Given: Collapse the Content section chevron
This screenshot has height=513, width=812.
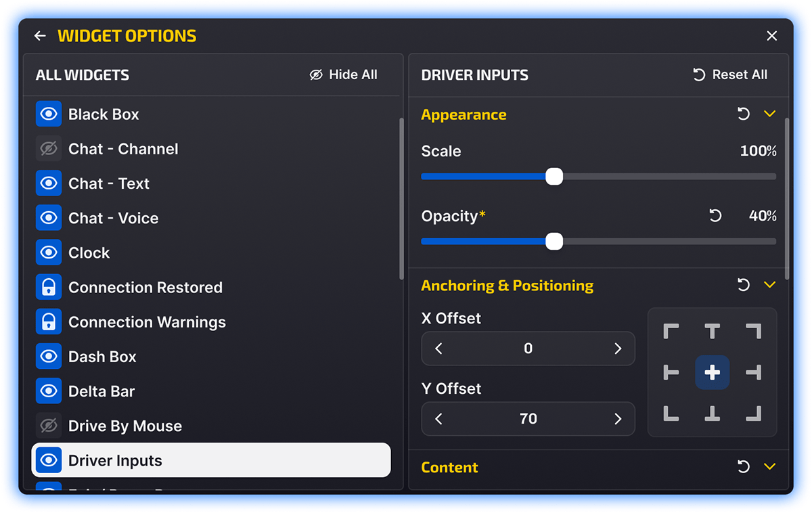Looking at the screenshot, I should (x=769, y=466).
